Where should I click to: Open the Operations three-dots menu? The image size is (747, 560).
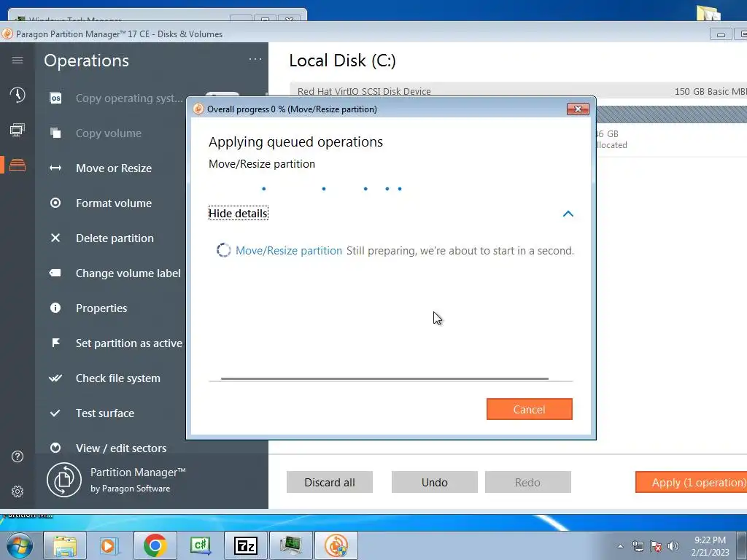tap(255, 60)
